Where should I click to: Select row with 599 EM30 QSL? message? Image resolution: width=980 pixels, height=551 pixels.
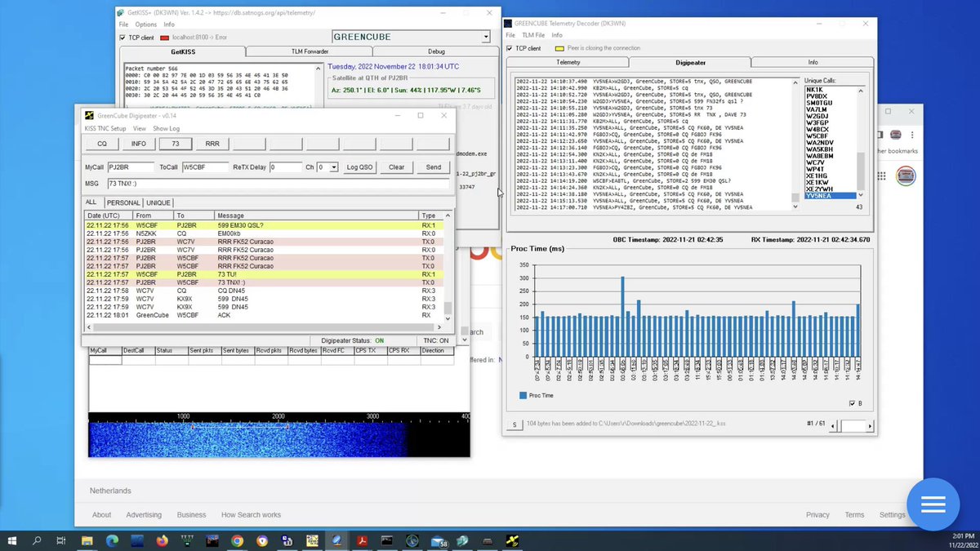[x=265, y=224]
